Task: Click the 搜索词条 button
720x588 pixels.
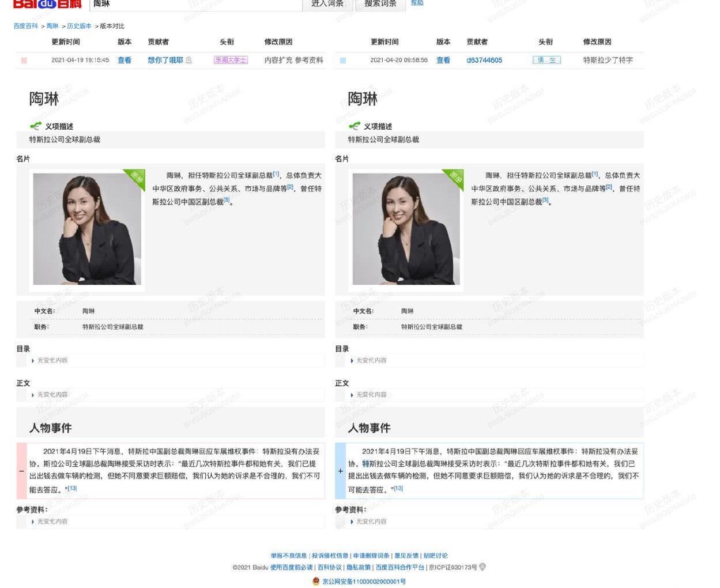Action: click(x=380, y=4)
